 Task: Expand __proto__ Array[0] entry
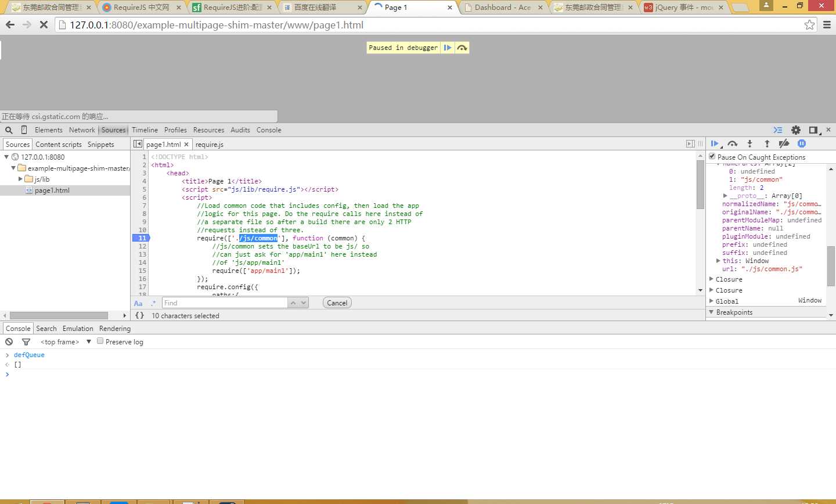pos(725,196)
